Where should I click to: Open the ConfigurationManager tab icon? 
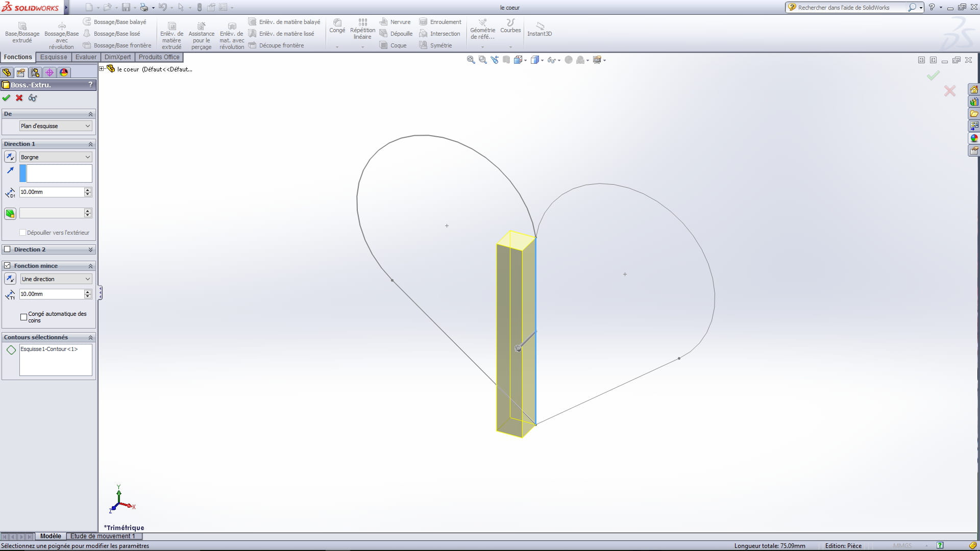click(x=35, y=72)
